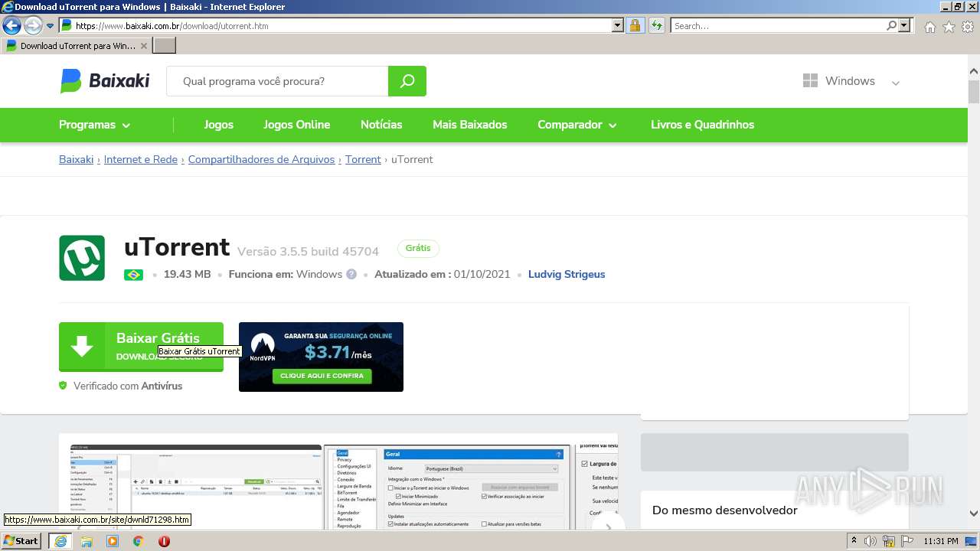Expand the Windows platform selector
Screen dimensions: 980x551
click(851, 81)
